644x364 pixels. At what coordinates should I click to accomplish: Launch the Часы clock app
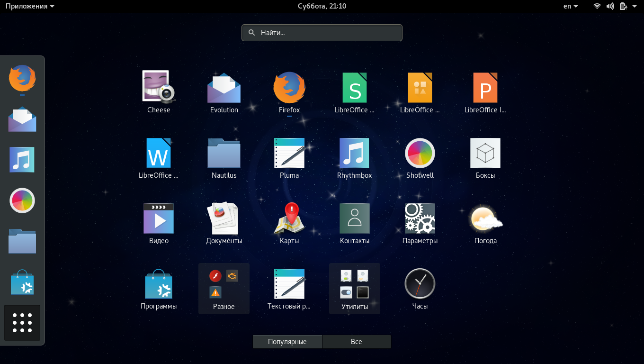point(420,288)
